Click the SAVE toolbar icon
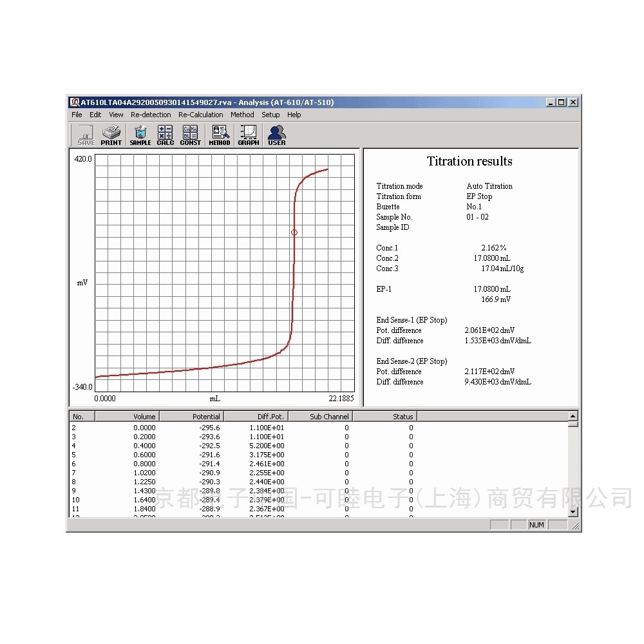The width and height of the screenshot is (644, 644). click(x=86, y=135)
